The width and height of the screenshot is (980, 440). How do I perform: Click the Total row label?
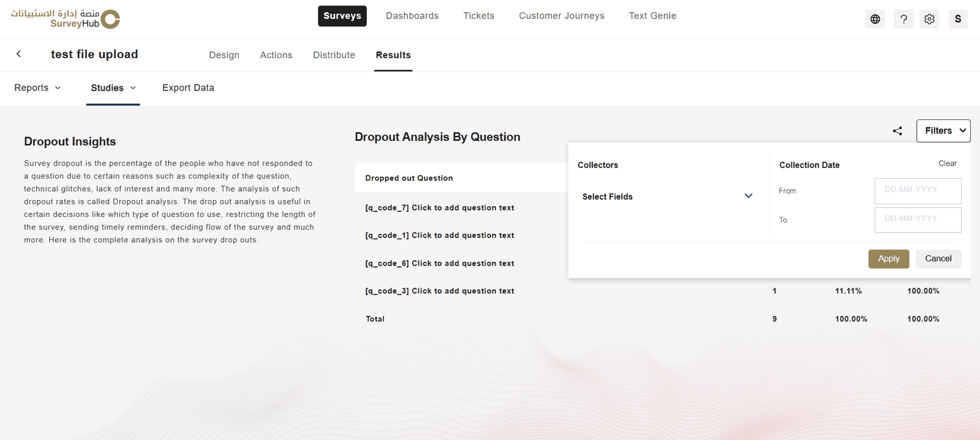click(x=375, y=319)
